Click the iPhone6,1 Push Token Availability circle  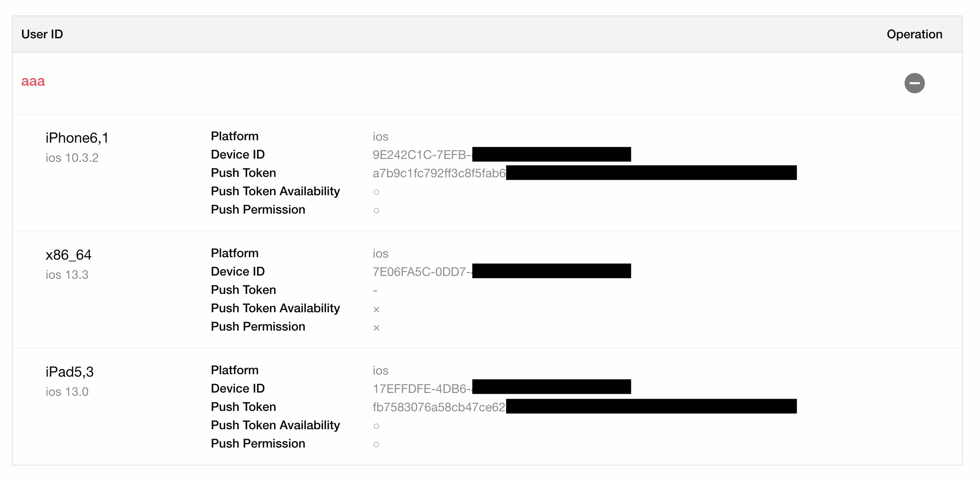click(376, 192)
